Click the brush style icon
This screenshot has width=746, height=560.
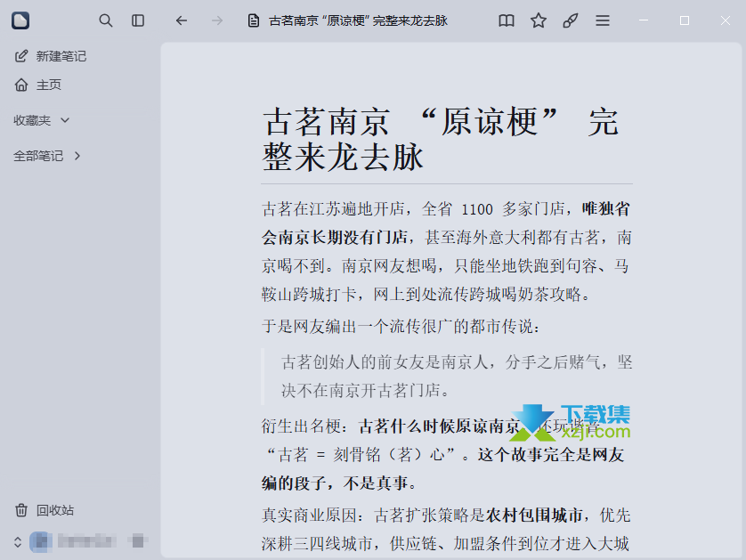click(x=570, y=20)
